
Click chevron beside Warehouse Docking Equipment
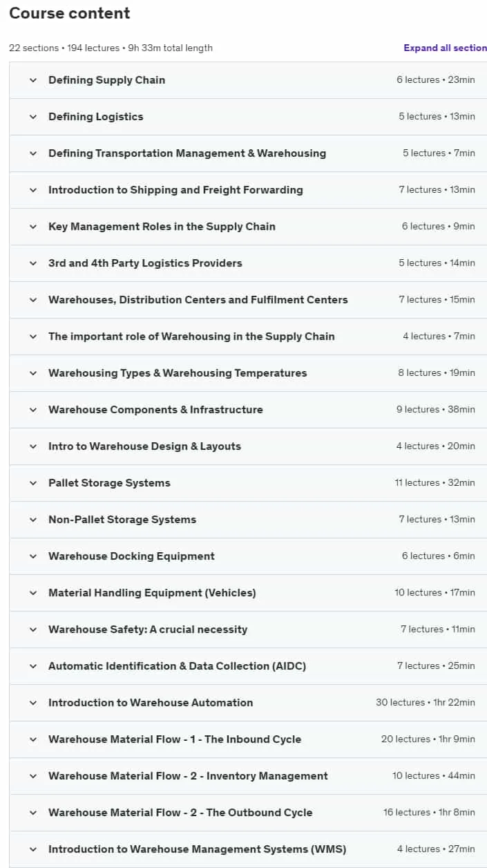(x=32, y=556)
